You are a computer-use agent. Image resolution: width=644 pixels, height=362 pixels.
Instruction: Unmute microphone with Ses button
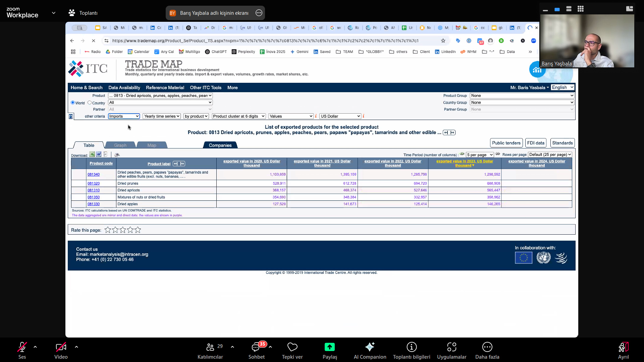(x=22, y=350)
